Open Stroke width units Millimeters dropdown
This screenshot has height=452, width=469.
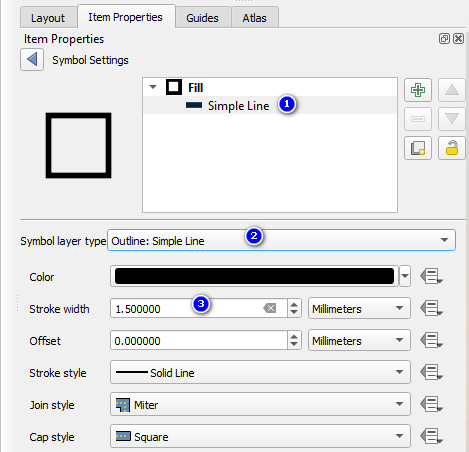point(359,308)
